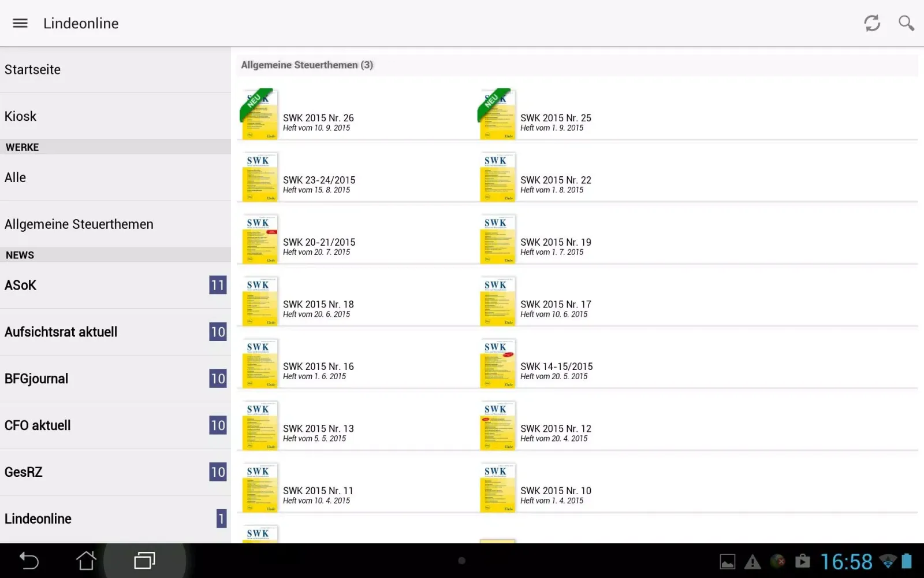The image size is (924, 578).
Task: Open the hamburger navigation menu
Action: (20, 23)
